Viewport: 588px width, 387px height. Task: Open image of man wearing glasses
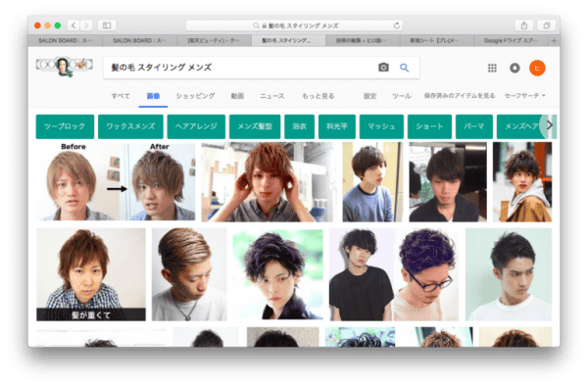coord(426,274)
